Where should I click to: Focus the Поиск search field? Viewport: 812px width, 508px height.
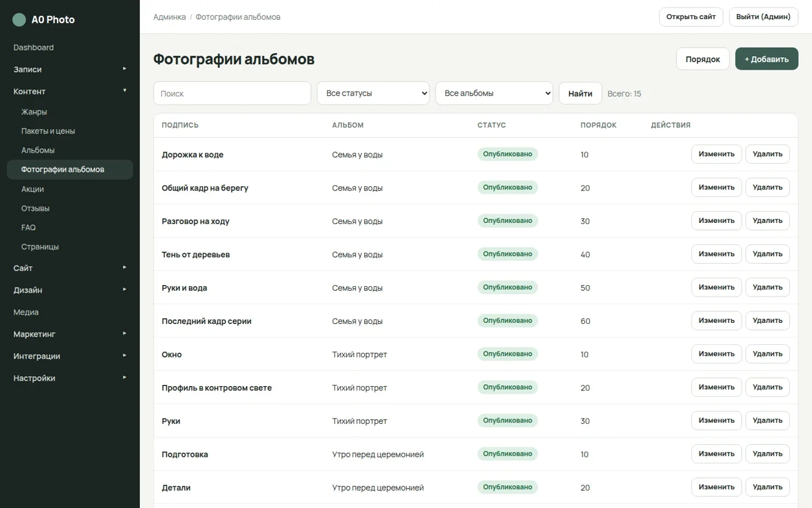click(232, 93)
